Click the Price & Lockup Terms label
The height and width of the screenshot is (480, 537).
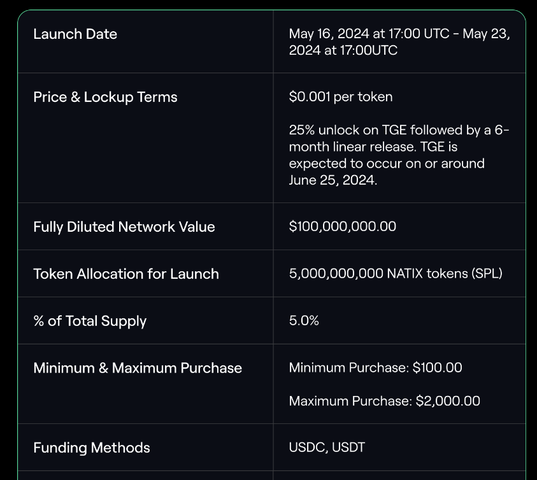click(105, 97)
